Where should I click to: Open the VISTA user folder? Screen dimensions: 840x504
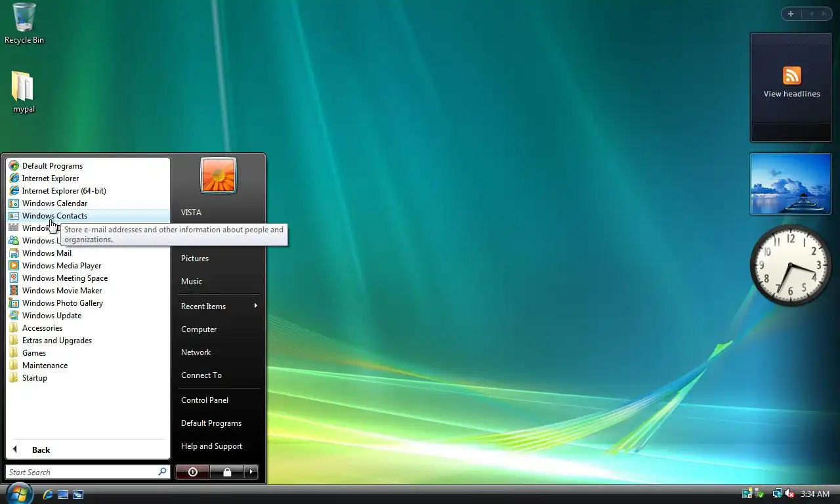[x=191, y=213]
